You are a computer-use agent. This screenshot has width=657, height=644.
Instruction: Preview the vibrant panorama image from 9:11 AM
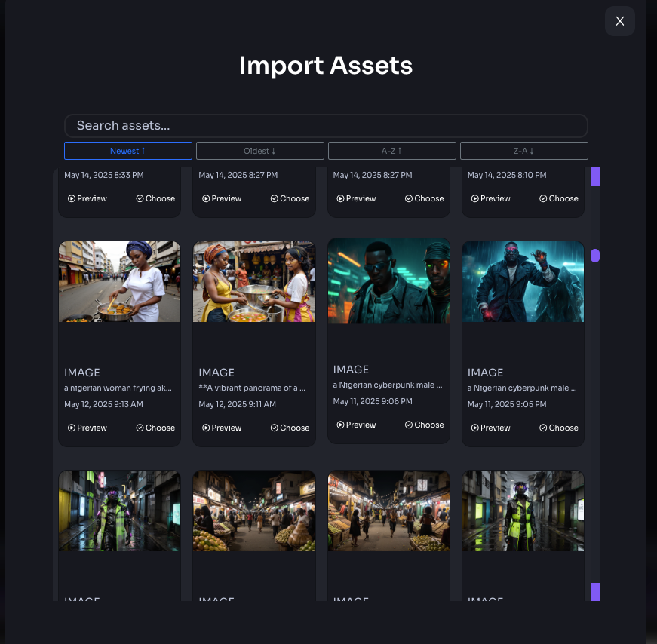pos(222,428)
